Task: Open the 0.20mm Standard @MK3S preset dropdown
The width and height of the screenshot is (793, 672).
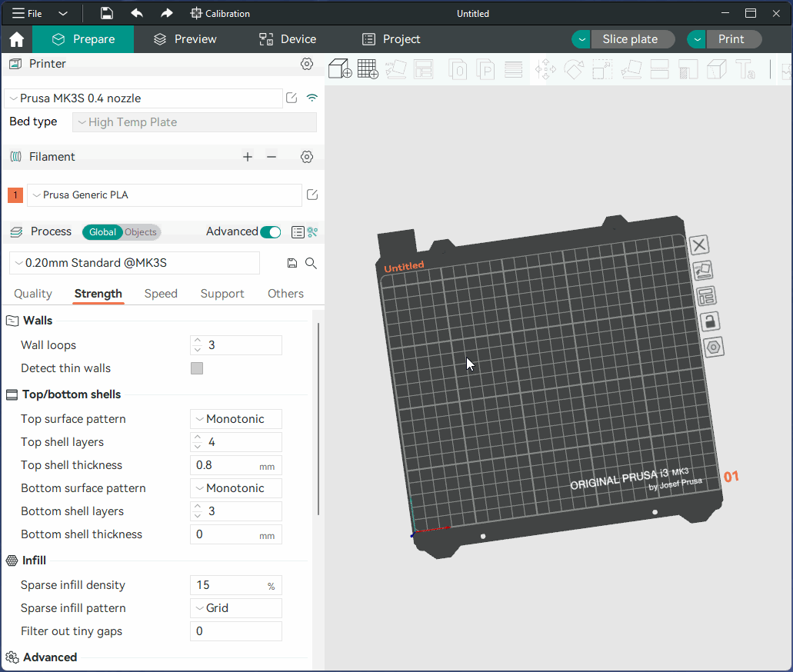Action: tap(135, 263)
